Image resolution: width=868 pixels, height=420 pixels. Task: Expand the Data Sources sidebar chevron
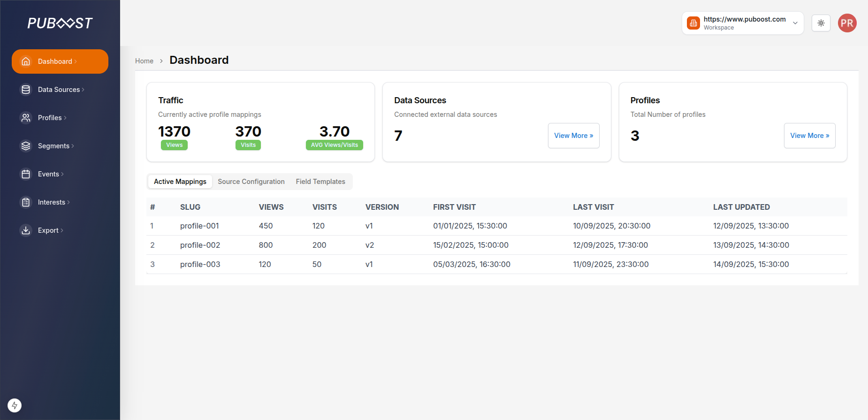[83, 90]
